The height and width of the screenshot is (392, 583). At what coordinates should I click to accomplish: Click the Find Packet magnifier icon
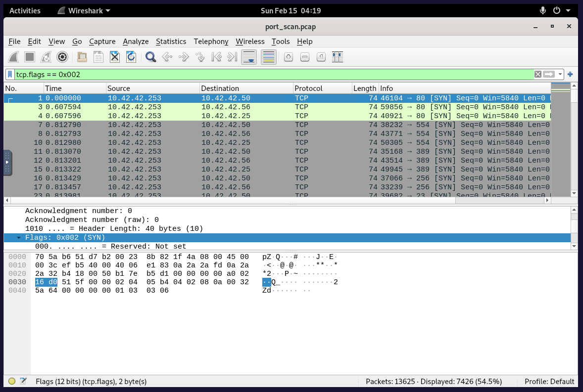tap(151, 57)
